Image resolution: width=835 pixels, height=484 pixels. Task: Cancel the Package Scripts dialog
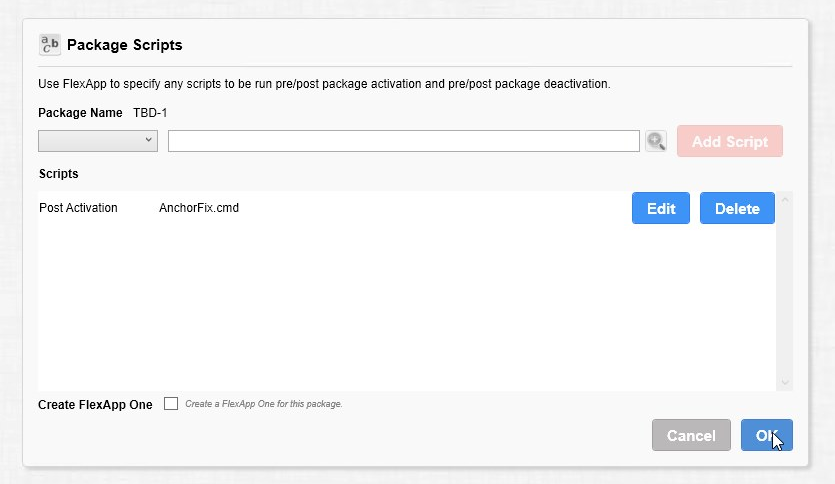(x=691, y=435)
